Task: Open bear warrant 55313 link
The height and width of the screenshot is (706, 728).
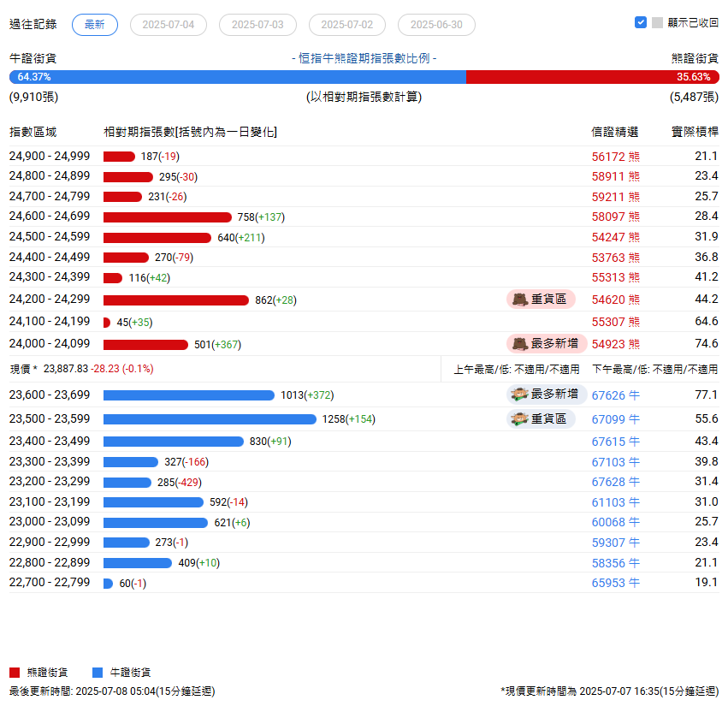Action: point(615,277)
